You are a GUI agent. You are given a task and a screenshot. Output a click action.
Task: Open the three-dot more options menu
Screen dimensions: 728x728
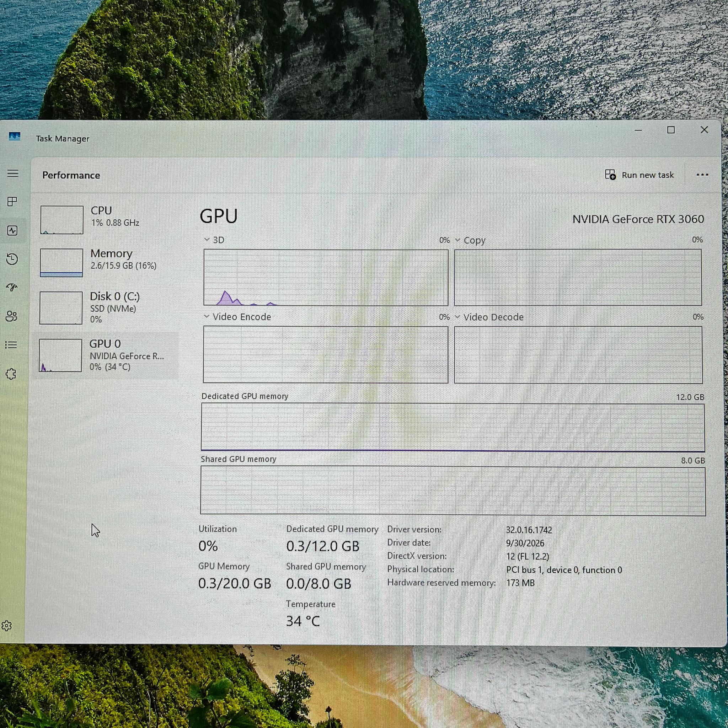pyautogui.click(x=702, y=175)
